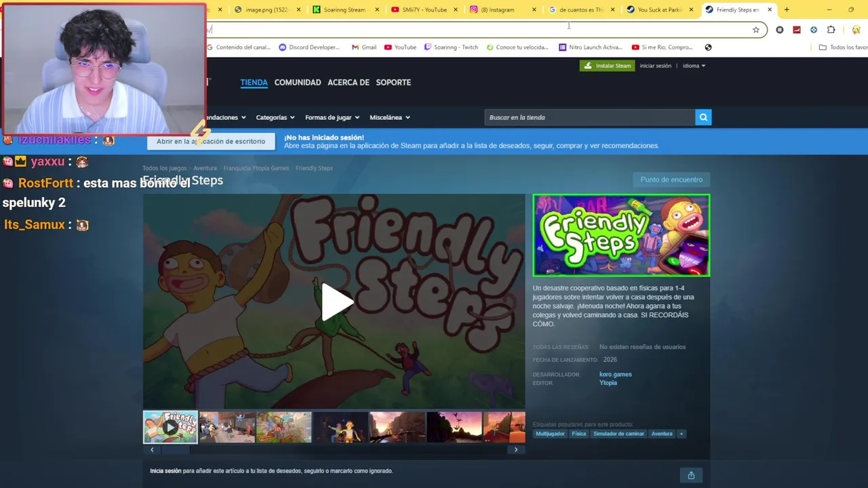Screen dimensions: 868x488
Task: Select the sunset canyon screenshot thumbnail
Action: click(397, 427)
